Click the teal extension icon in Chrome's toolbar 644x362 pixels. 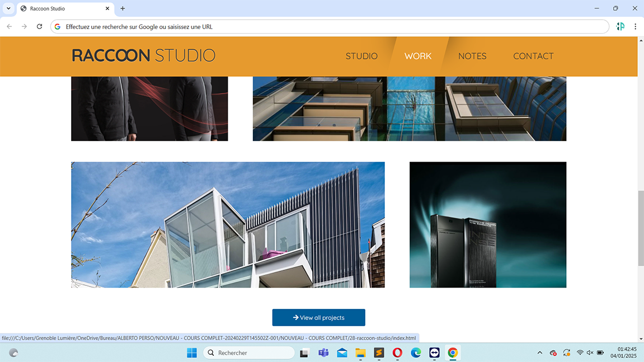620,26
